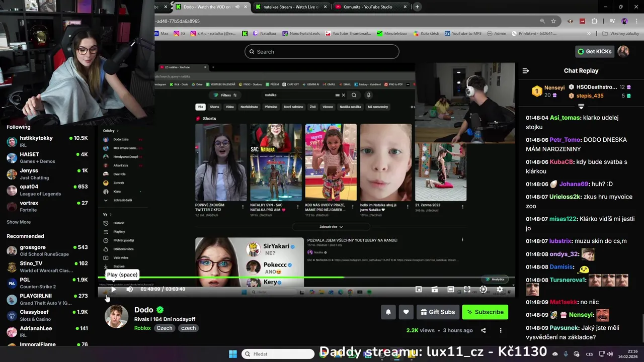
Task: Click the Get KICKs button
Action: 594,51
